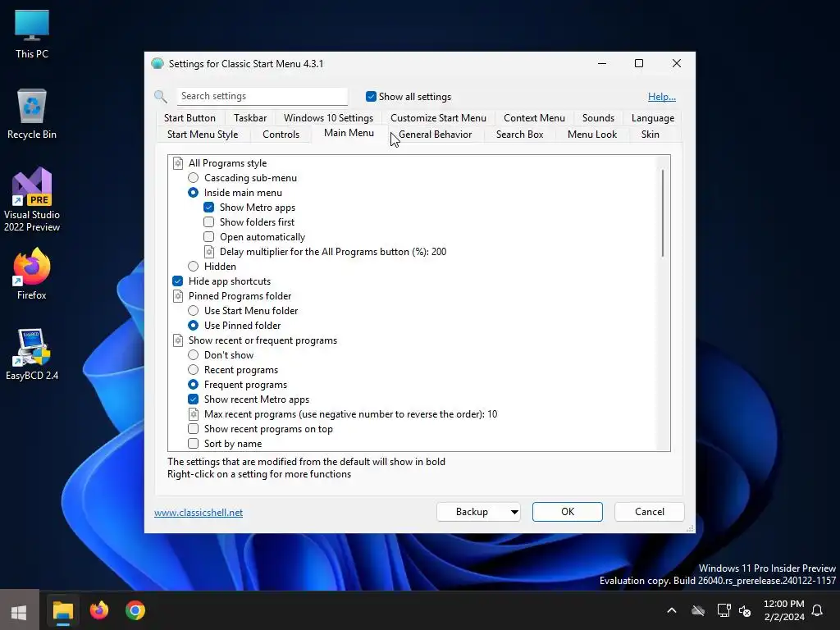Click the magnifier icon beside Search settings
The image size is (840, 630).
(x=160, y=97)
